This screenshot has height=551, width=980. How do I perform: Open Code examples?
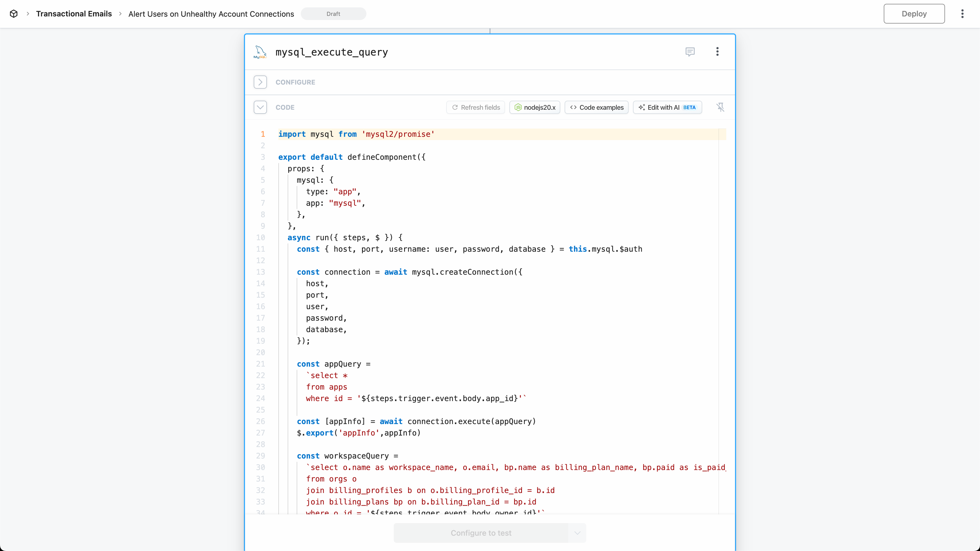click(x=597, y=107)
